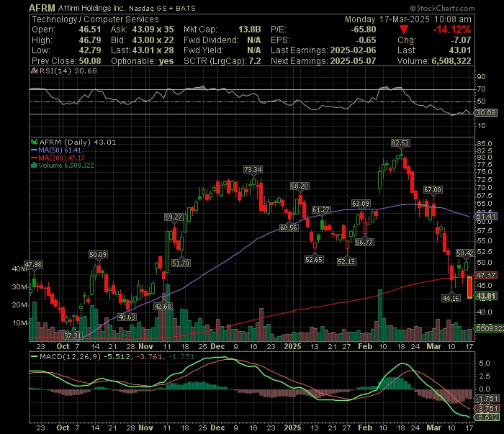
Task: Click the MA(200) red line legend swatch
Action: [x=34, y=158]
